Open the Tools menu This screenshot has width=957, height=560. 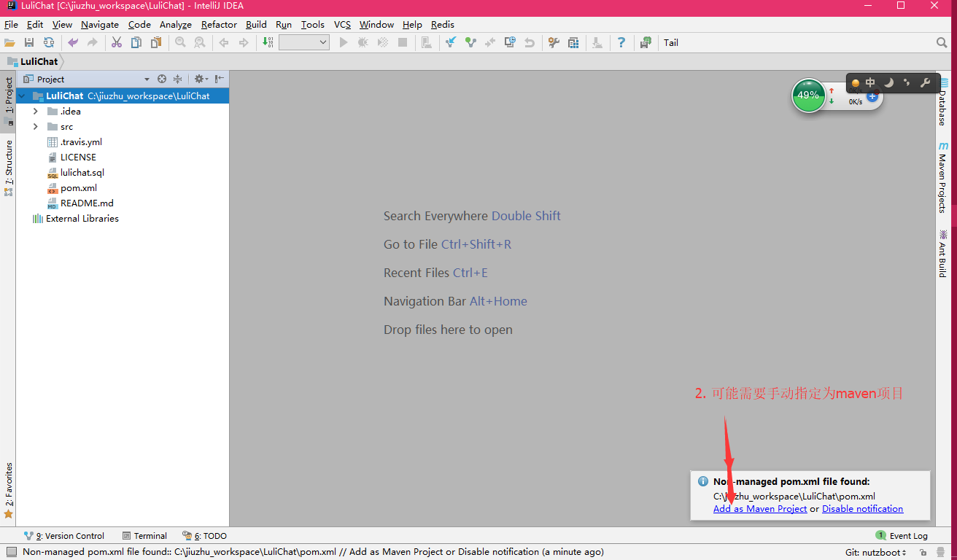click(x=312, y=24)
